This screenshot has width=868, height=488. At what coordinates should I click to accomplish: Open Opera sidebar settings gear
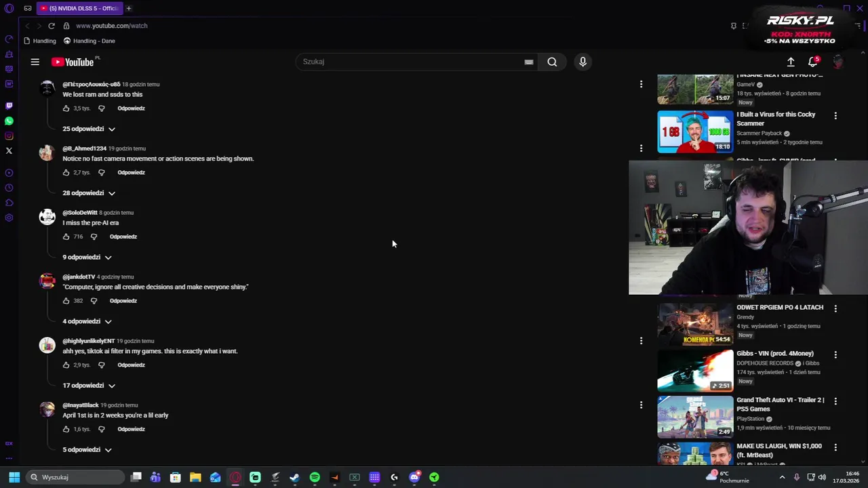point(9,218)
